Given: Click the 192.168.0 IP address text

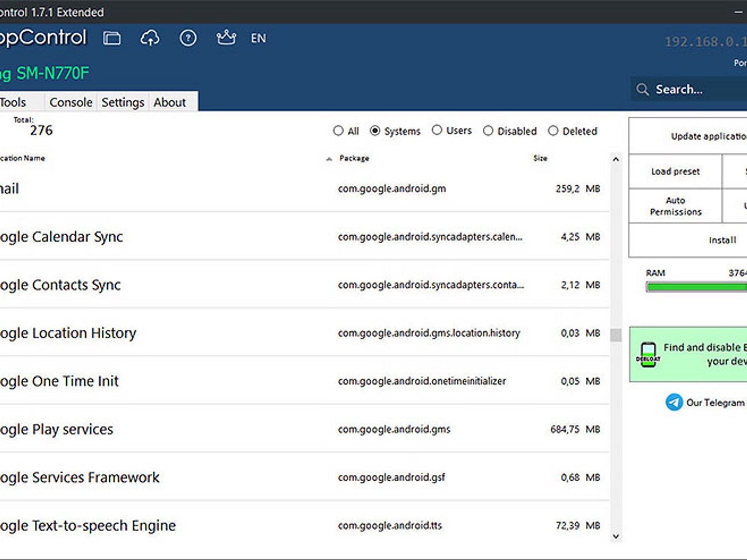Looking at the screenshot, I should [705, 42].
